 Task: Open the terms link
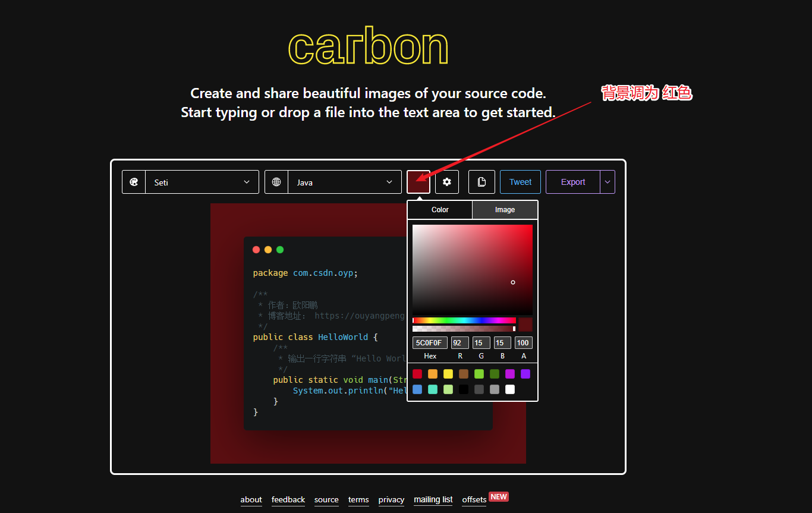coord(358,499)
